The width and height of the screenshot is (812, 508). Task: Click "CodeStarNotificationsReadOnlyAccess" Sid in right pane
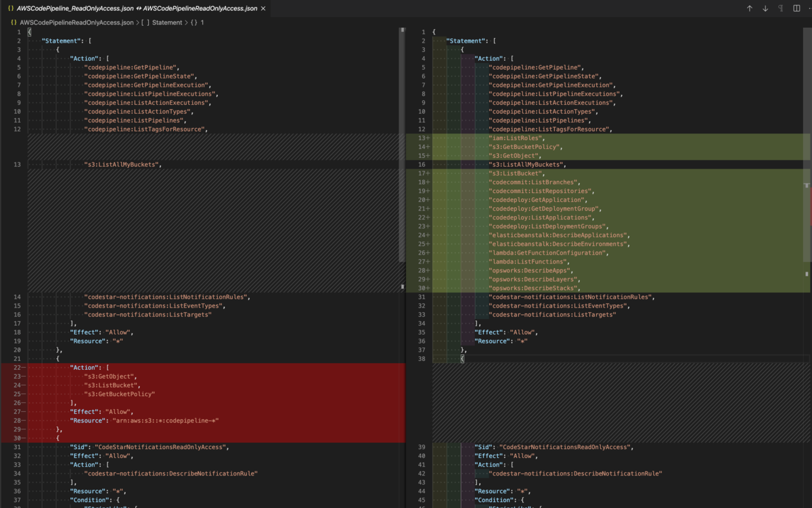[566, 447]
